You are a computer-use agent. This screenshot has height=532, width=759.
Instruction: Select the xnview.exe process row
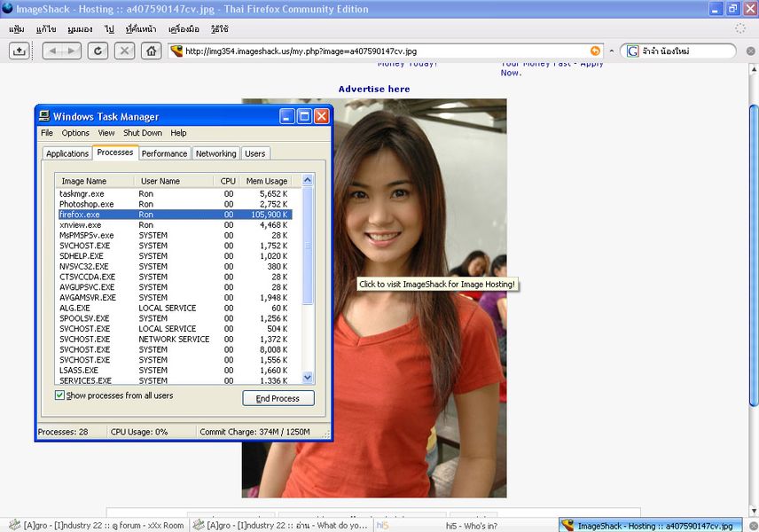(x=175, y=225)
